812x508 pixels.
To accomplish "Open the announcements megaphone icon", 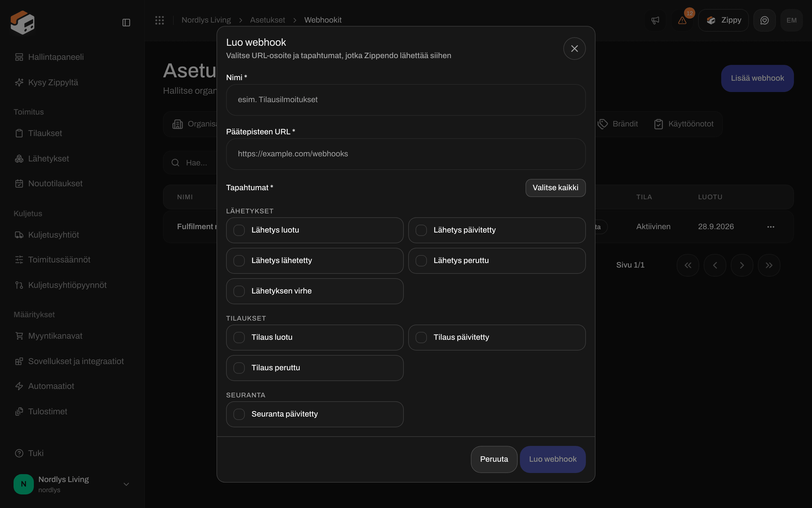I will [x=655, y=21].
